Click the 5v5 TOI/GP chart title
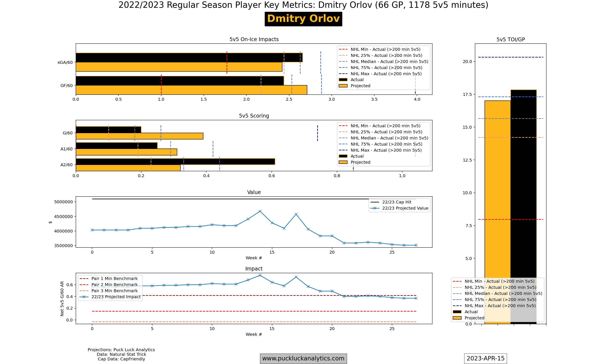Viewport: 607px width, 364px height. pyautogui.click(x=511, y=39)
